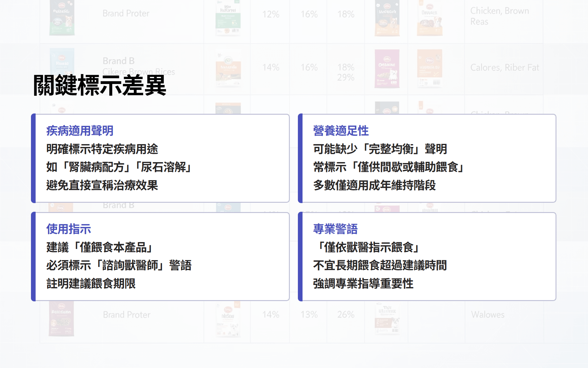
Task: Click the title 關鍵標示差異
Action: pos(100,86)
